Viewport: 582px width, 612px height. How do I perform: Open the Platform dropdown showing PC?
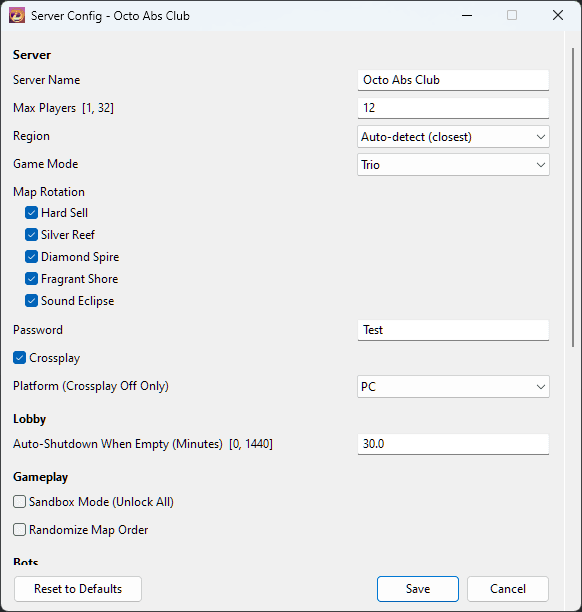(x=453, y=386)
